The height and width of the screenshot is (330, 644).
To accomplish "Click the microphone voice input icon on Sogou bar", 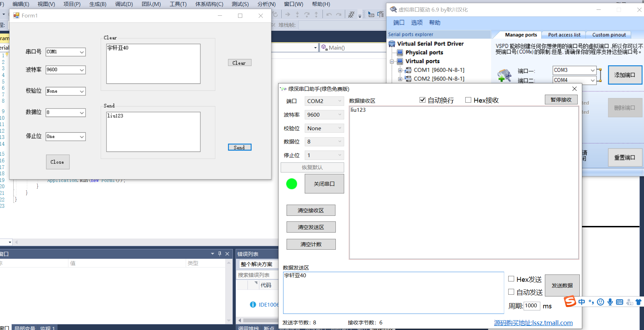I will pos(610,302).
